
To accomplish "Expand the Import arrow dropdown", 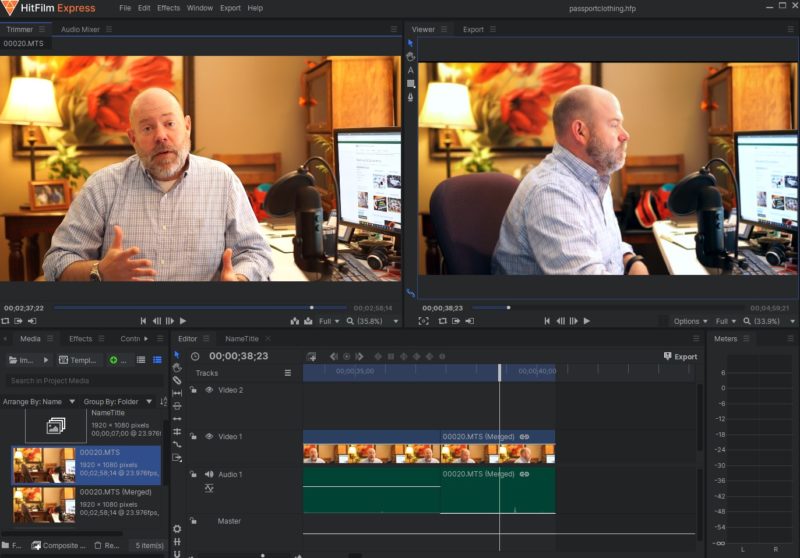I will tap(45, 360).
